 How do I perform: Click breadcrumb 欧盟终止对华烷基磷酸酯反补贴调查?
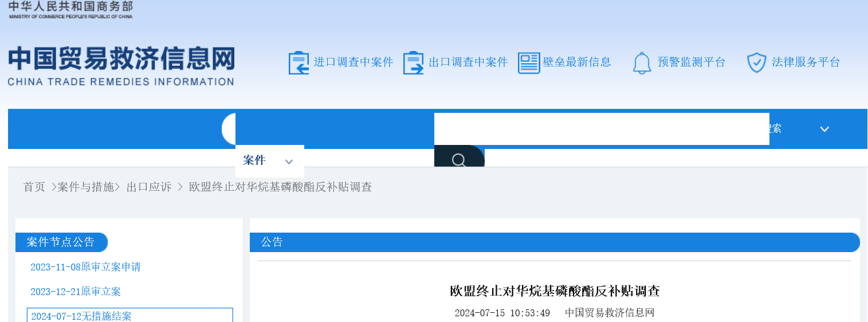click(281, 187)
